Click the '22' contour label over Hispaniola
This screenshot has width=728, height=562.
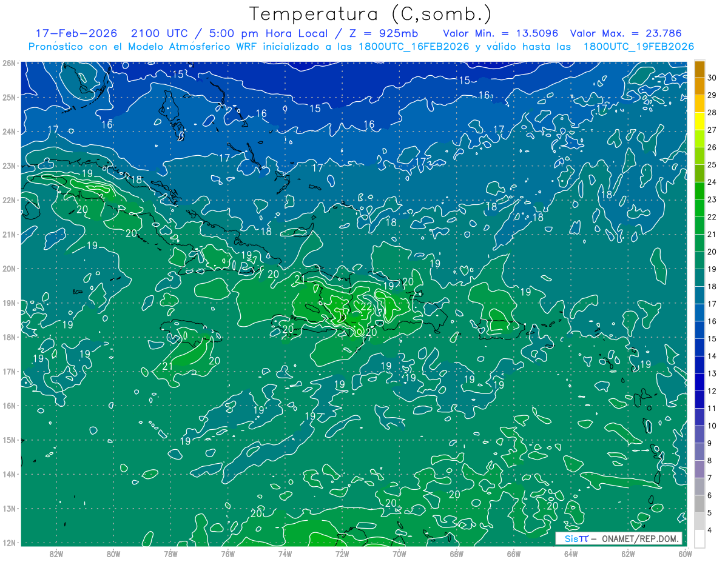(x=366, y=306)
